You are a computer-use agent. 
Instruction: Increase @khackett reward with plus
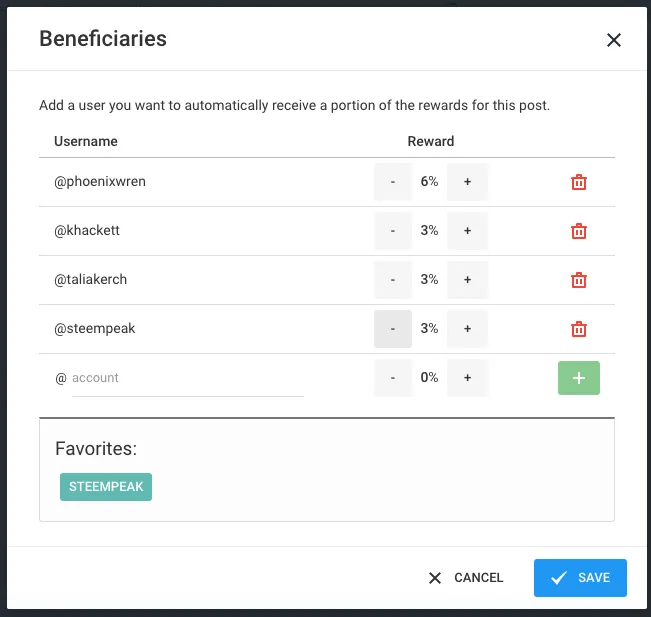(467, 231)
